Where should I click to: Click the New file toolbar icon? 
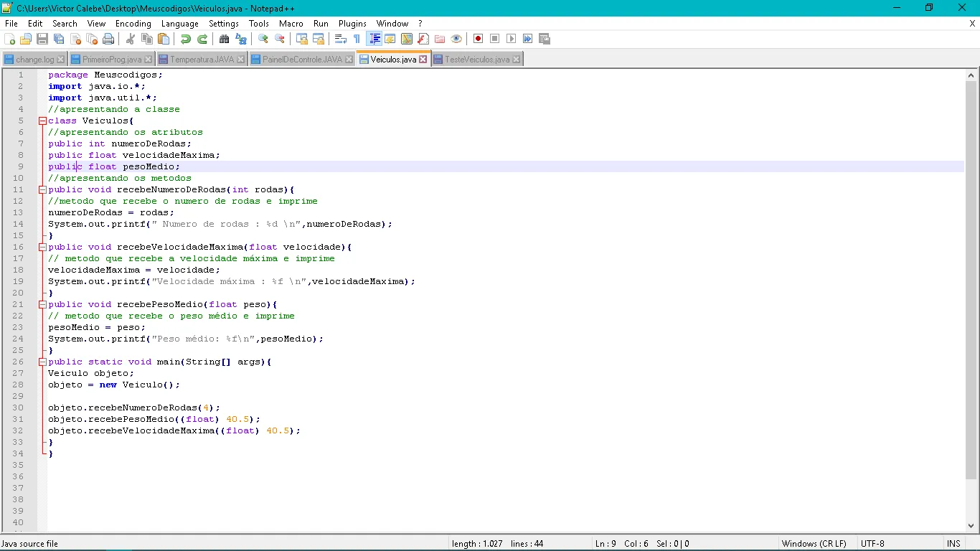click(10, 39)
